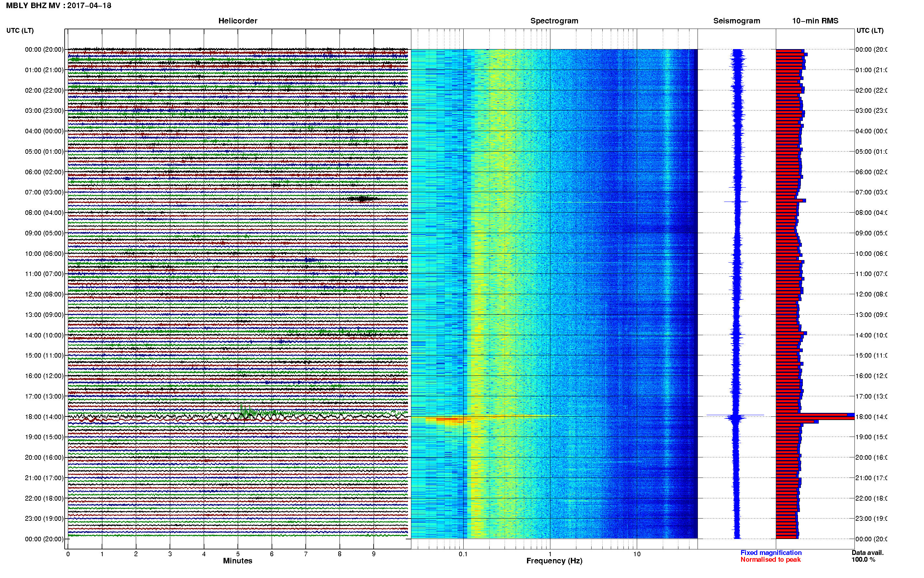Click the 'Fixed magnification' legend text
924x578 pixels.
pos(771,553)
